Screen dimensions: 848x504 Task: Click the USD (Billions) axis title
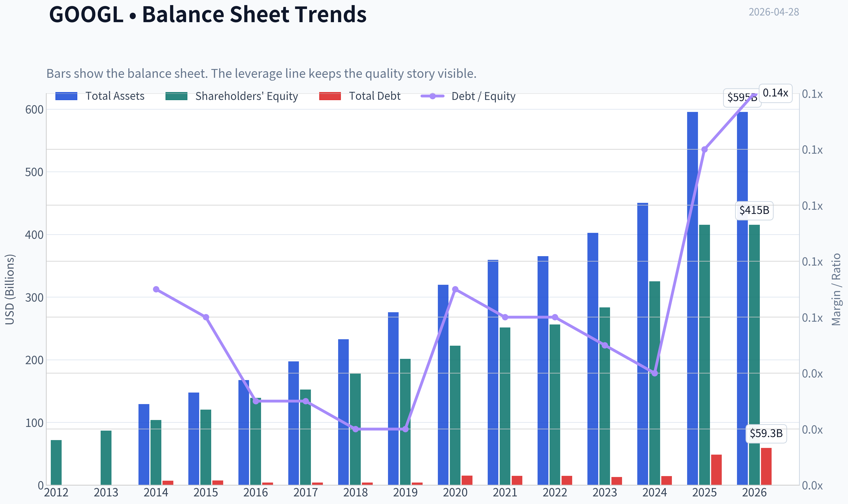[x=10, y=289]
